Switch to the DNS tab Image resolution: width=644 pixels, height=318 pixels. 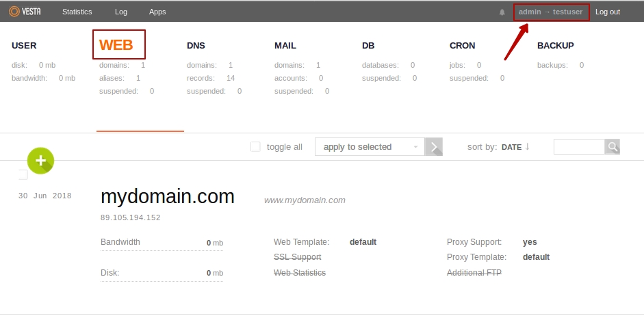click(196, 46)
